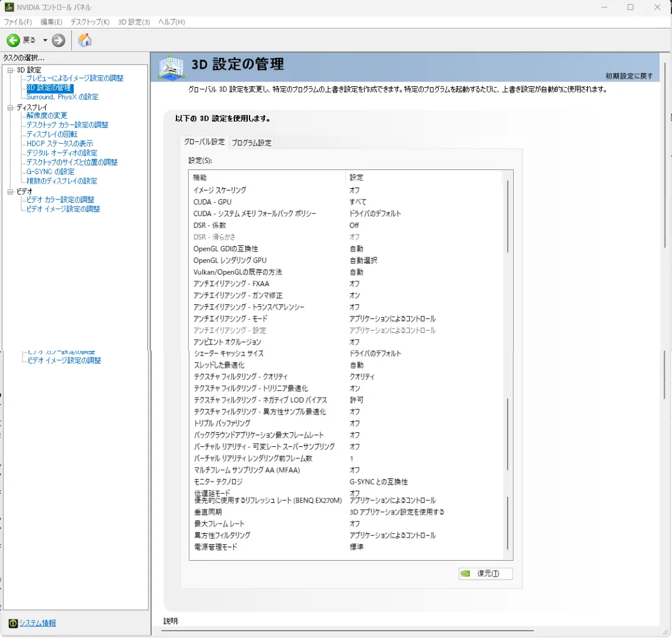672x638 pixels.
Task: Collapse the ディスプレイ tree node
Action: pyautogui.click(x=10, y=107)
